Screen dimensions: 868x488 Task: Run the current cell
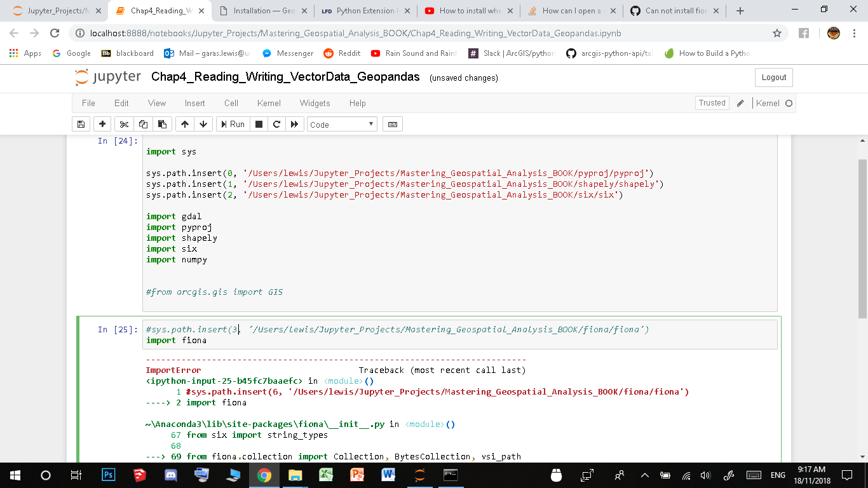pos(233,124)
